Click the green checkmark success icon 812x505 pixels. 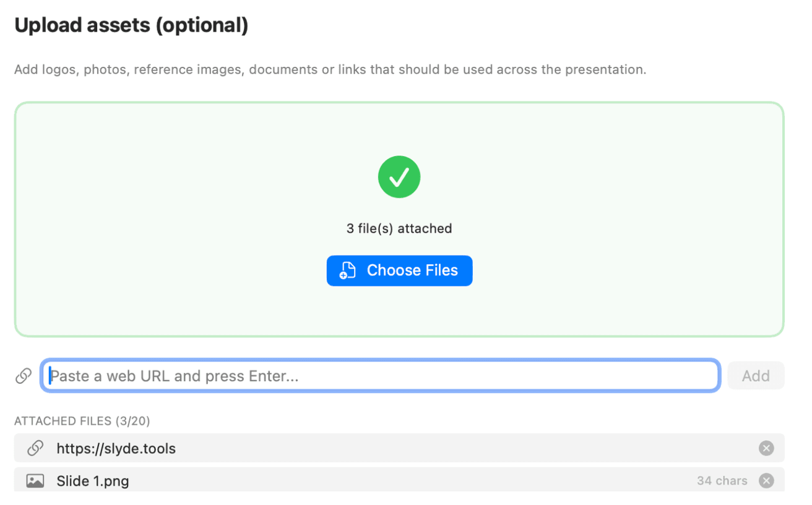(x=399, y=177)
